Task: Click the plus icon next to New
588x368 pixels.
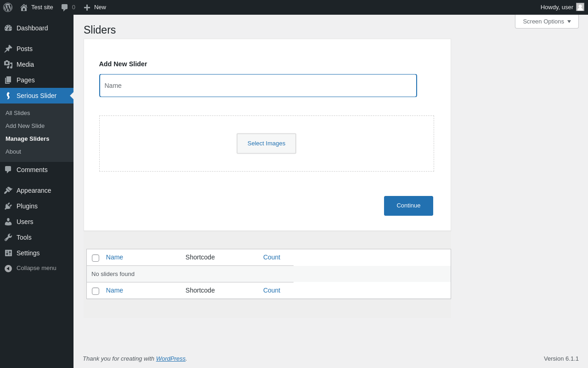Action: tap(87, 7)
